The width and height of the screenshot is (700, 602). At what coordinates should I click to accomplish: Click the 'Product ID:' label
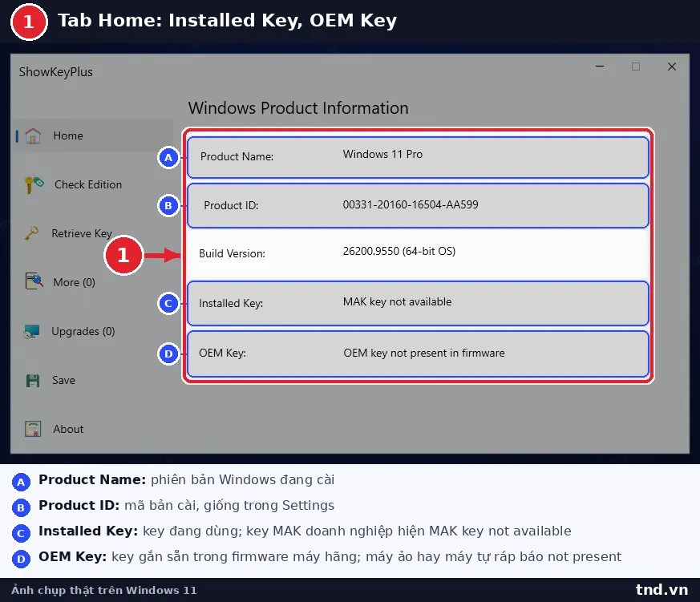[x=231, y=205]
